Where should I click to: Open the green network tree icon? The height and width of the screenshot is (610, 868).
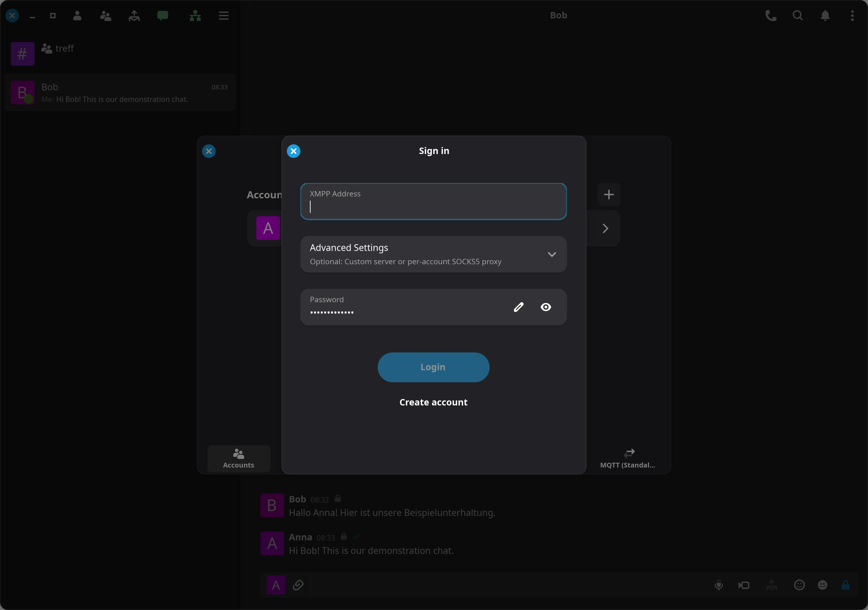(195, 16)
